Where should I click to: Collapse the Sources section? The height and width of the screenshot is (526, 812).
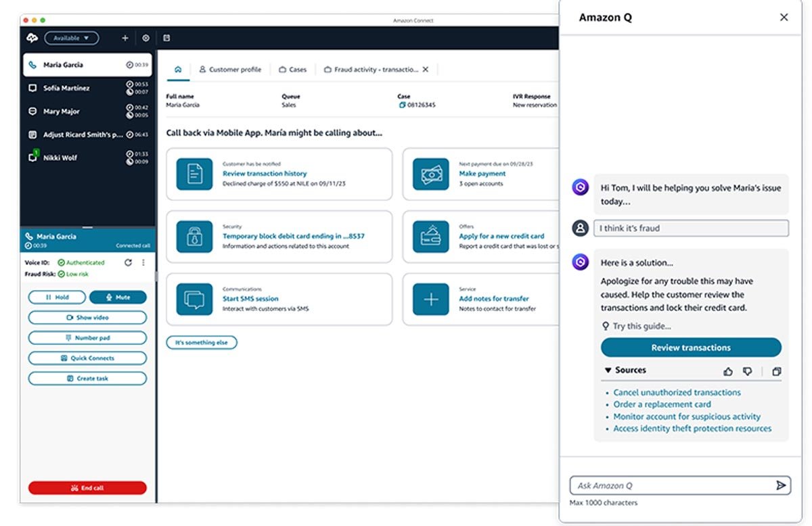608,370
